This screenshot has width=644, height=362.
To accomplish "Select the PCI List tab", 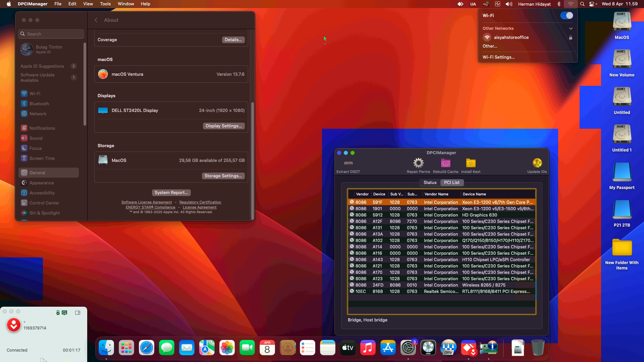I will tap(451, 183).
